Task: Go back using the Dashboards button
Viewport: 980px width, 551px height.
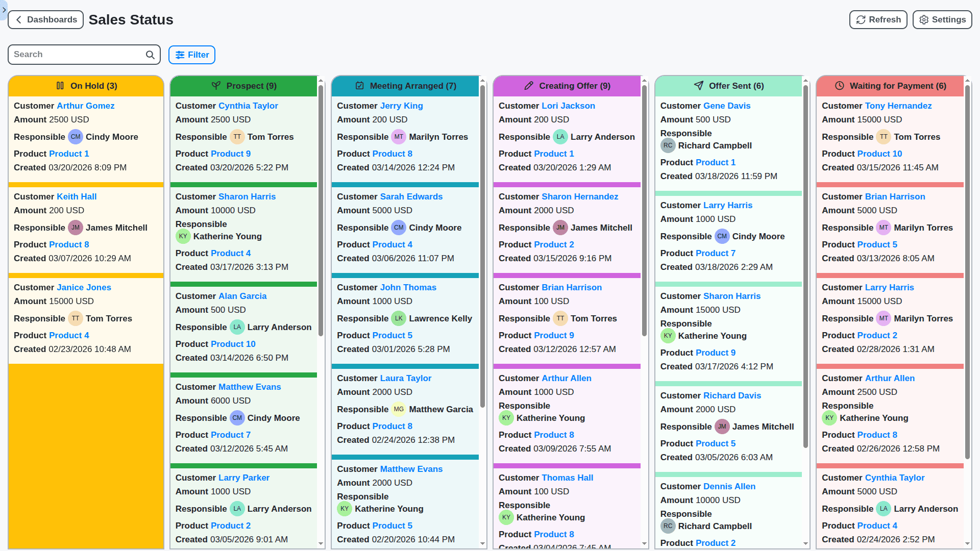Action: (x=45, y=19)
